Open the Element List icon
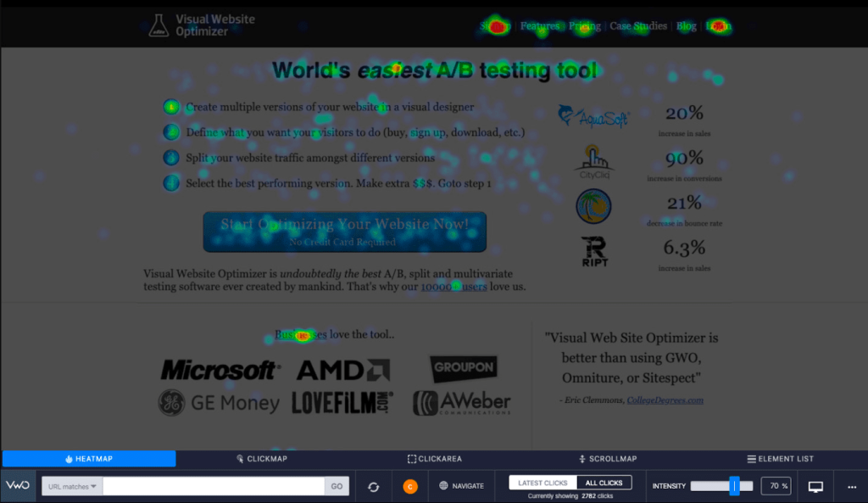 coord(751,459)
